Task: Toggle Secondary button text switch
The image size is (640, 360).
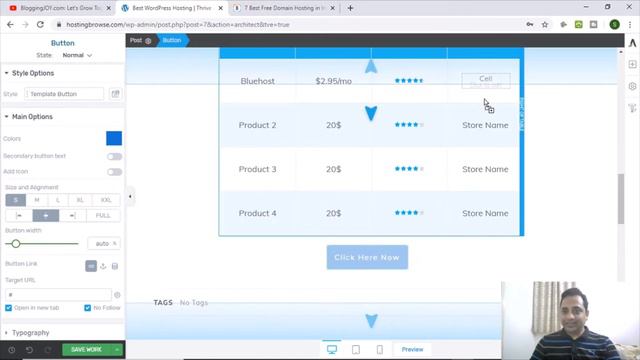Action: pyautogui.click(x=114, y=156)
